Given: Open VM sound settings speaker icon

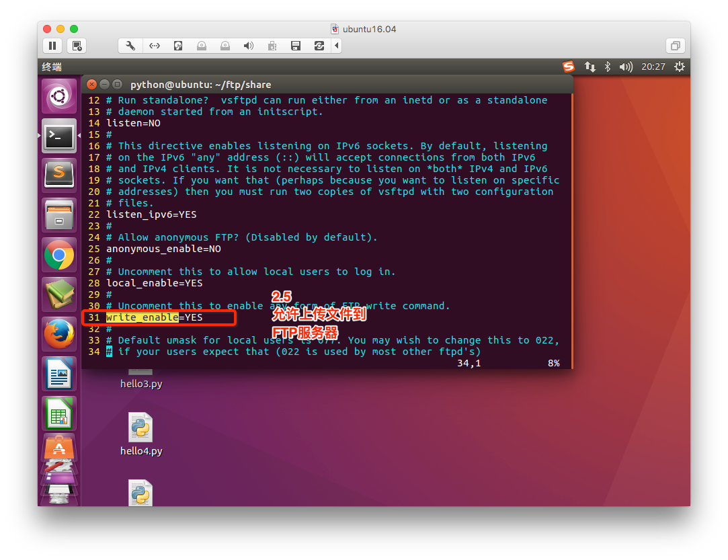Looking at the screenshot, I should 249,46.
